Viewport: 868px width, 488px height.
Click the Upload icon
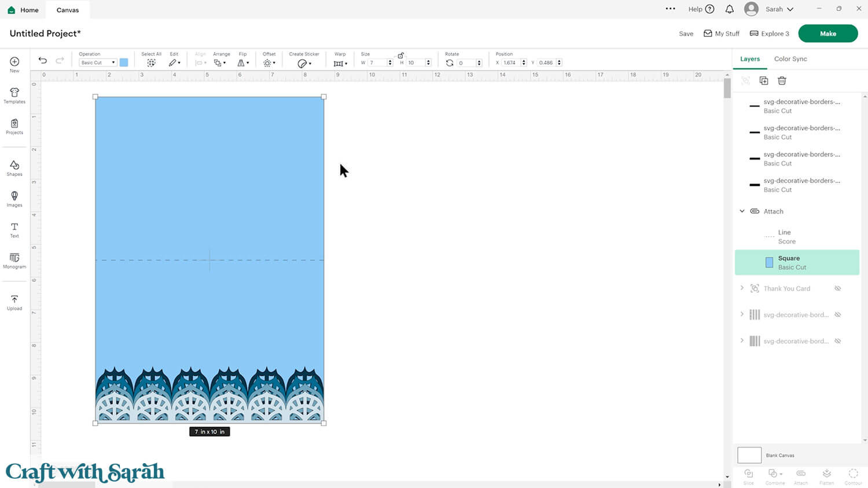(x=14, y=302)
